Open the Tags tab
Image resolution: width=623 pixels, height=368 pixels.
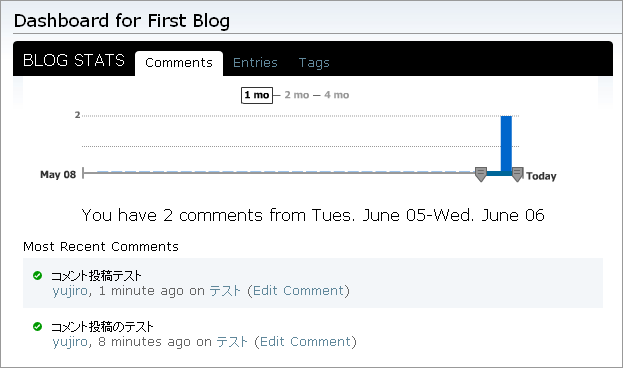click(x=314, y=63)
